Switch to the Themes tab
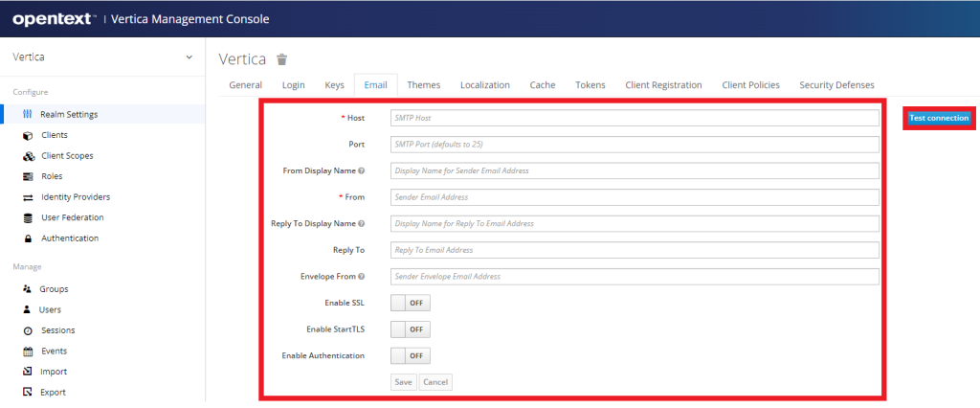The image size is (980, 408). [x=423, y=85]
